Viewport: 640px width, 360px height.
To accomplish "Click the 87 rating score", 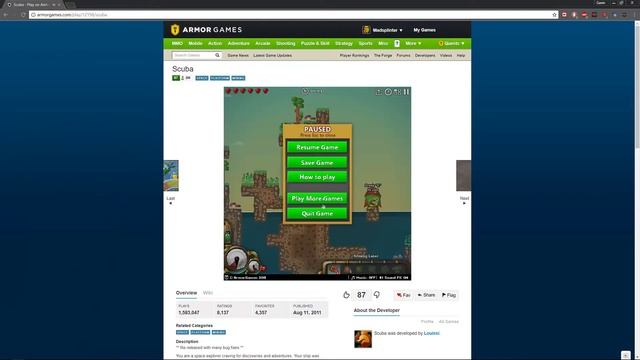I will tap(361, 295).
